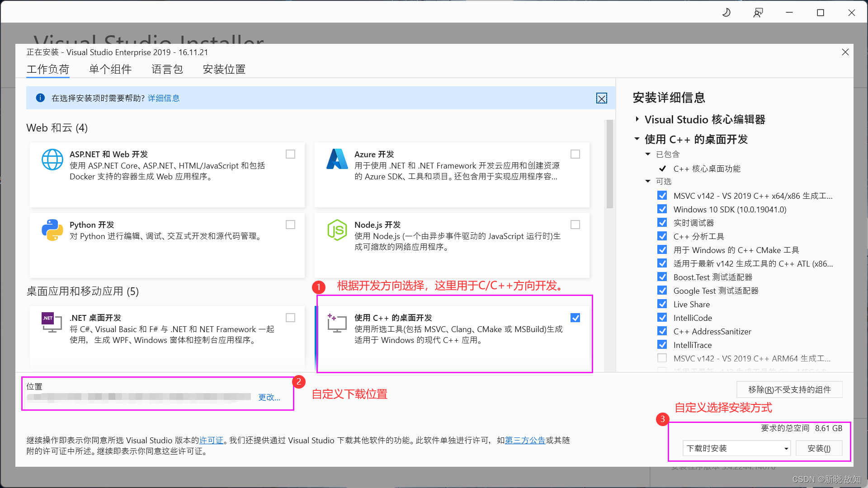The width and height of the screenshot is (868, 488).
Task: Click the workloads list vertical scrollbar
Action: [609, 165]
